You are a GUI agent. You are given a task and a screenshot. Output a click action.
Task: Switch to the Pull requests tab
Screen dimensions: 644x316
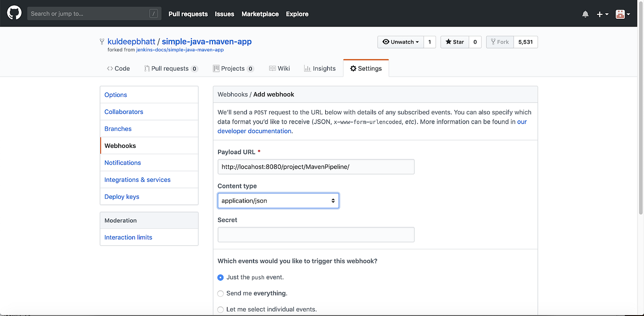click(170, 68)
